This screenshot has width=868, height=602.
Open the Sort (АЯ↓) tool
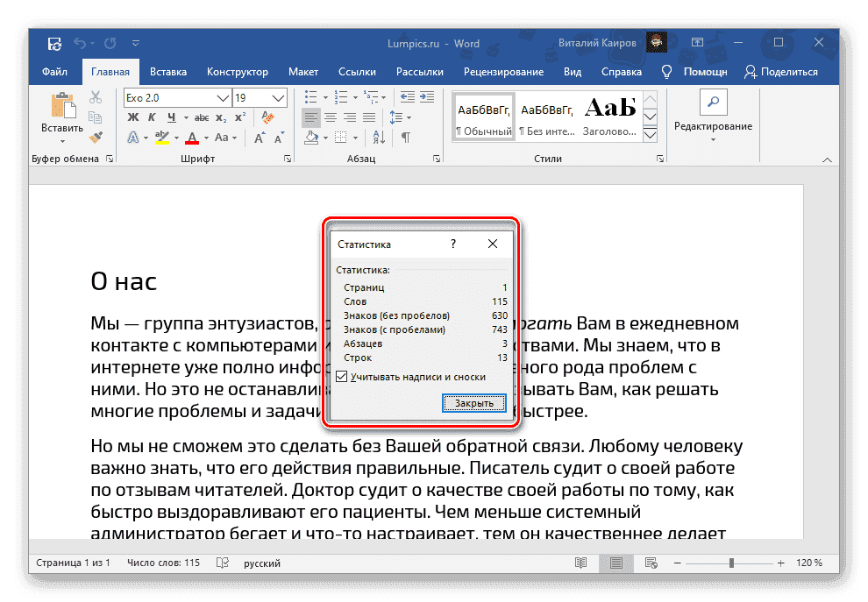(x=378, y=138)
